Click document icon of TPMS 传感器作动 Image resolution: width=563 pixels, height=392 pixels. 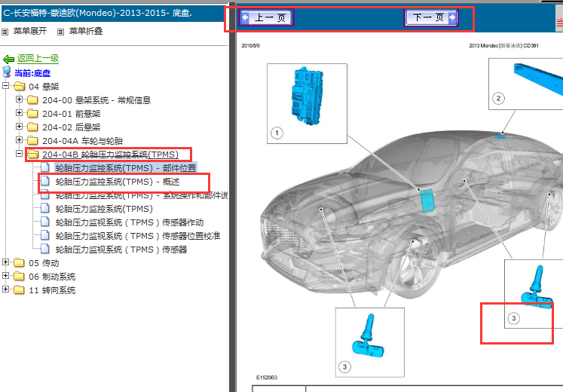pyautogui.click(x=45, y=222)
